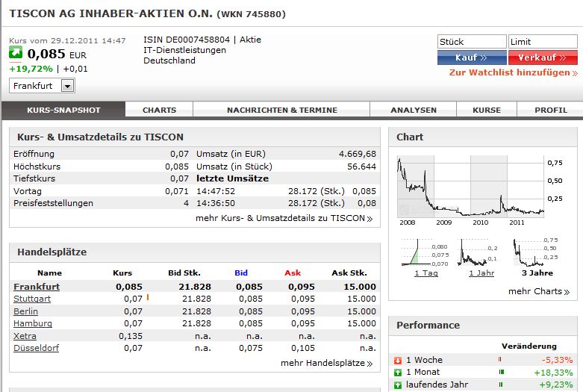Click the 14:36:50 last trade time
Image resolution: width=583 pixels, height=392 pixels.
tap(216, 203)
